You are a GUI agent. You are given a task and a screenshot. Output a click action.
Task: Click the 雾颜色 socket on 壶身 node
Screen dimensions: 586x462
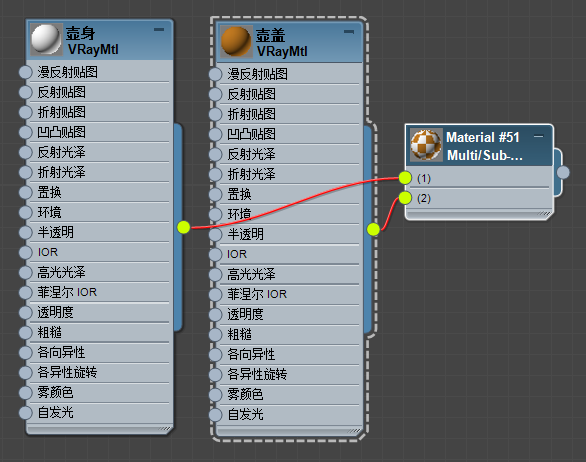coord(25,393)
